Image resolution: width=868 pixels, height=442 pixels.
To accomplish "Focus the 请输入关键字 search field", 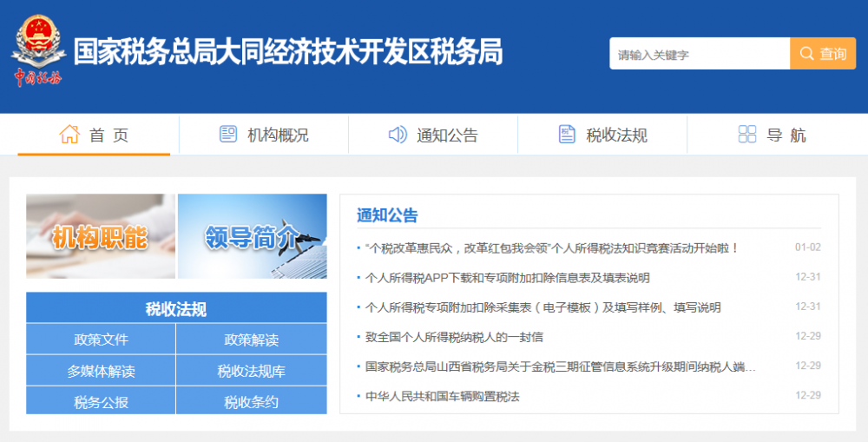I will tap(700, 54).
